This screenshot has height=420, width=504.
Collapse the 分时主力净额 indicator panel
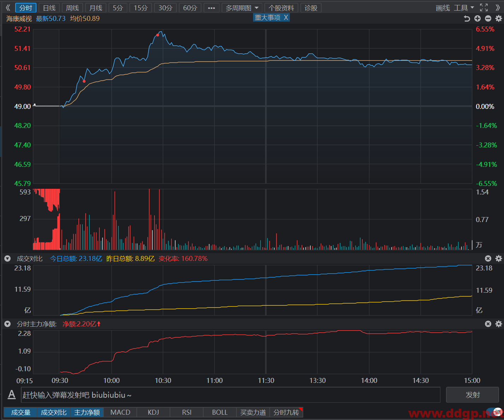pos(7,324)
